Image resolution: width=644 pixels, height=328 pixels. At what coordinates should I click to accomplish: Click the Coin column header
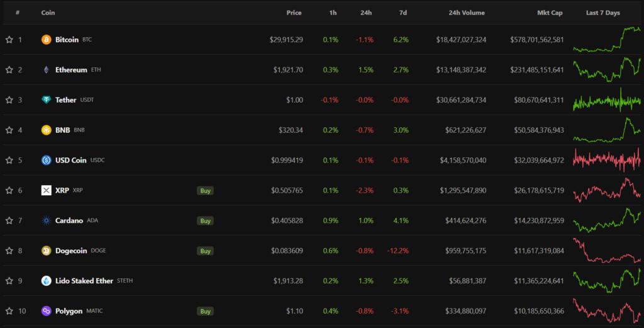coord(47,13)
